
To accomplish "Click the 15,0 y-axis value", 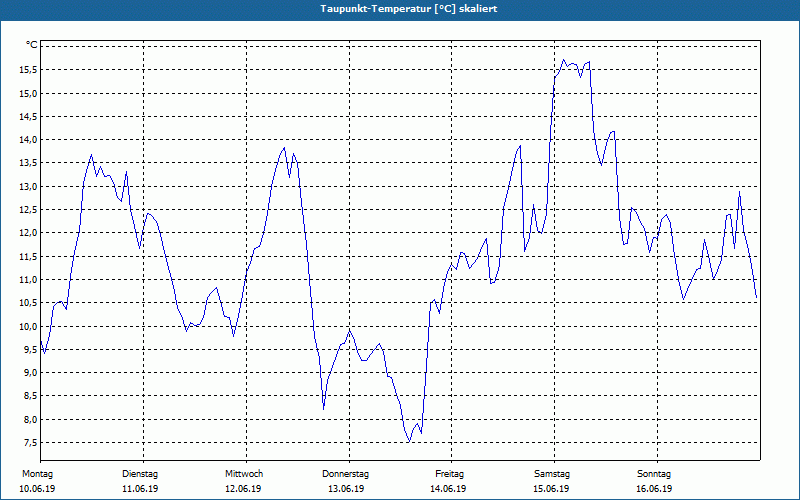I will 28,93.
